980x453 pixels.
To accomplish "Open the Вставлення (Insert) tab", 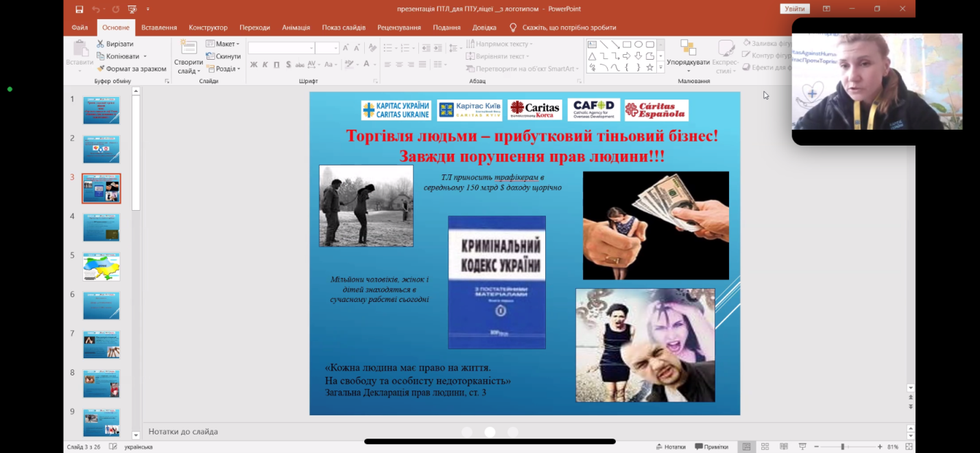I will [159, 27].
